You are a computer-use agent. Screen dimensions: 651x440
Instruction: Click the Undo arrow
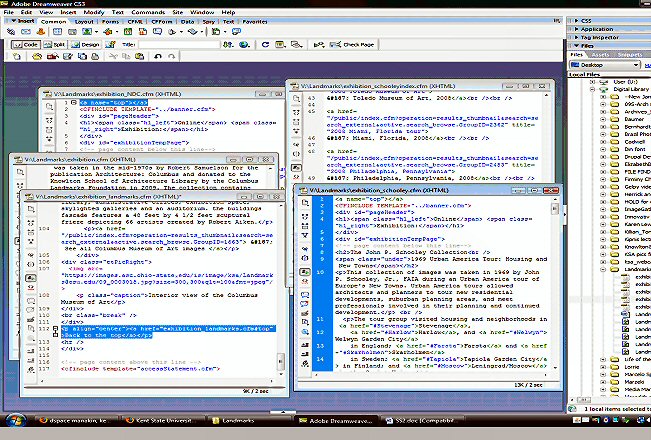click(x=158, y=56)
